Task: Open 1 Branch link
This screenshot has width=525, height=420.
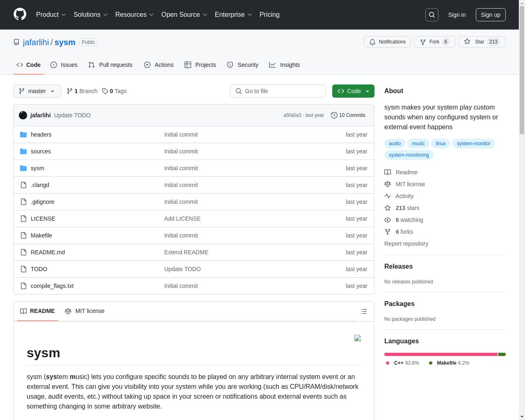Action: [x=82, y=91]
